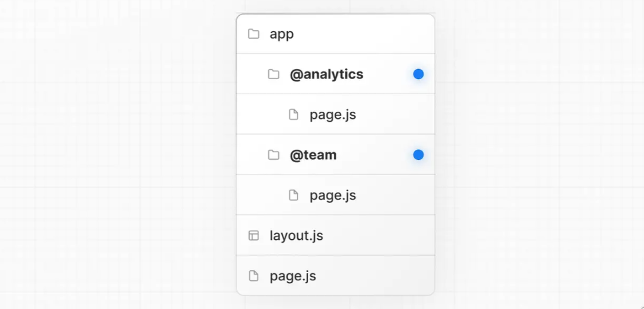Click the @team folder icon
Image resolution: width=644 pixels, height=309 pixels.
pos(273,155)
